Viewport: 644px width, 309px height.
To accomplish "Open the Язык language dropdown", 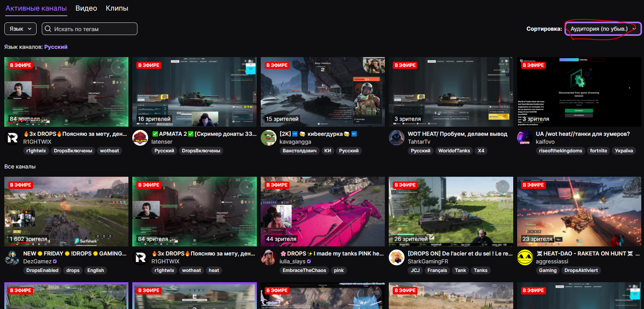I will click(x=20, y=29).
